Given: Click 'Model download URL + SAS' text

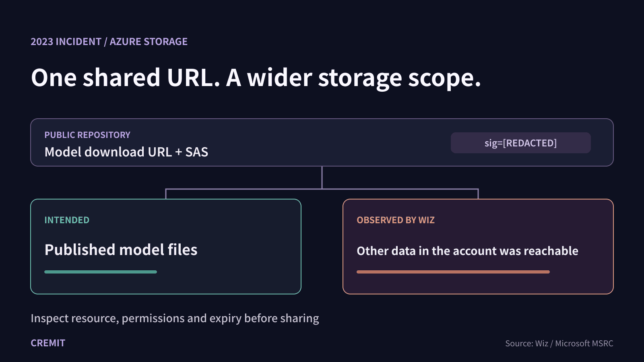Looking at the screenshot, I should (x=126, y=152).
